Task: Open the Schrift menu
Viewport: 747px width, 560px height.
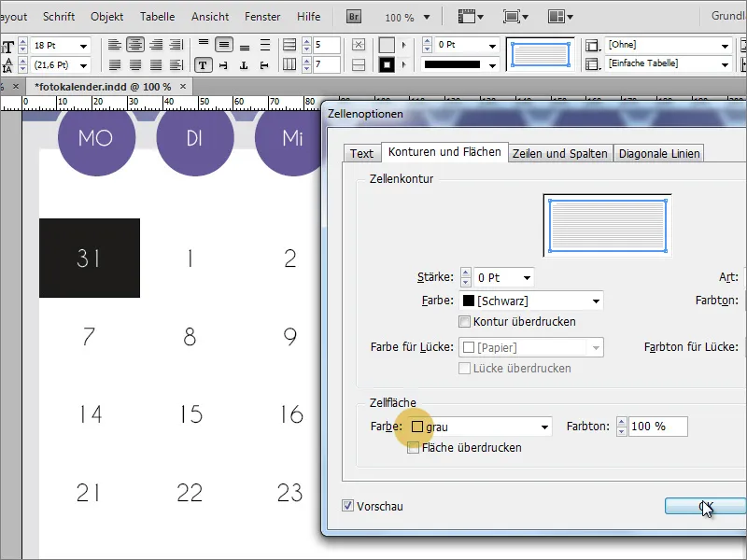Action: (59, 17)
